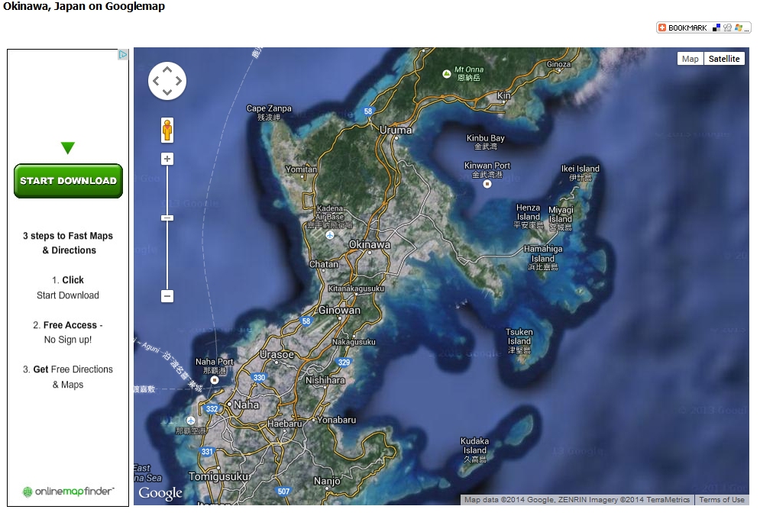
Task: Pan the map right with the right arrow
Action: click(x=179, y=81)
